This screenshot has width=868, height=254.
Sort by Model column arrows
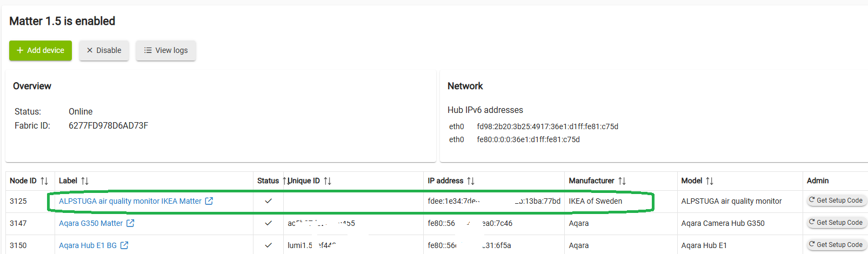click(710, 181)
